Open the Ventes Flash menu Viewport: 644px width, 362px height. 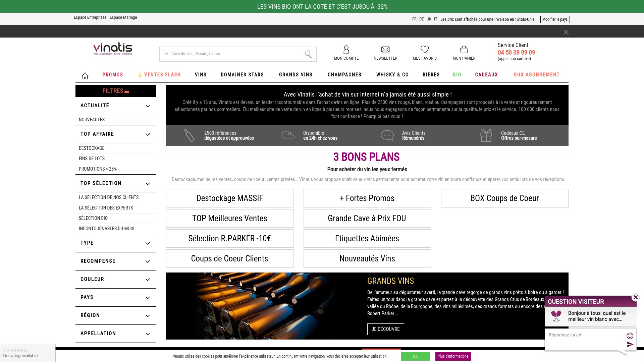click(160, 75)
